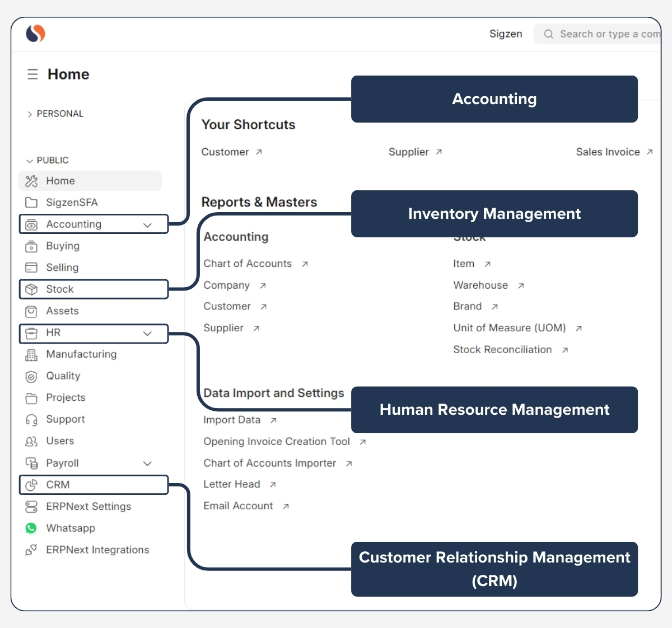This screenshot has width=672, height=628.
Task: Click the Stock Reconciliation link
Action: (503, 349)
